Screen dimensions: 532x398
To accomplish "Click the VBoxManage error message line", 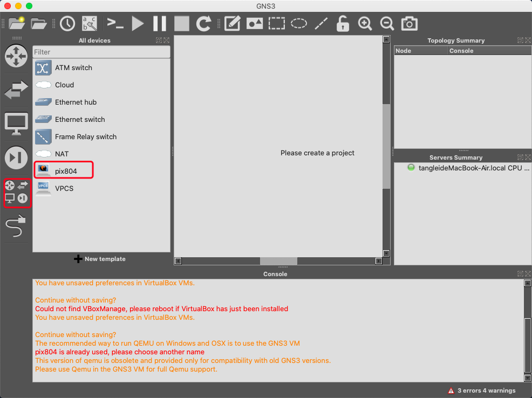I will (161, 309).
